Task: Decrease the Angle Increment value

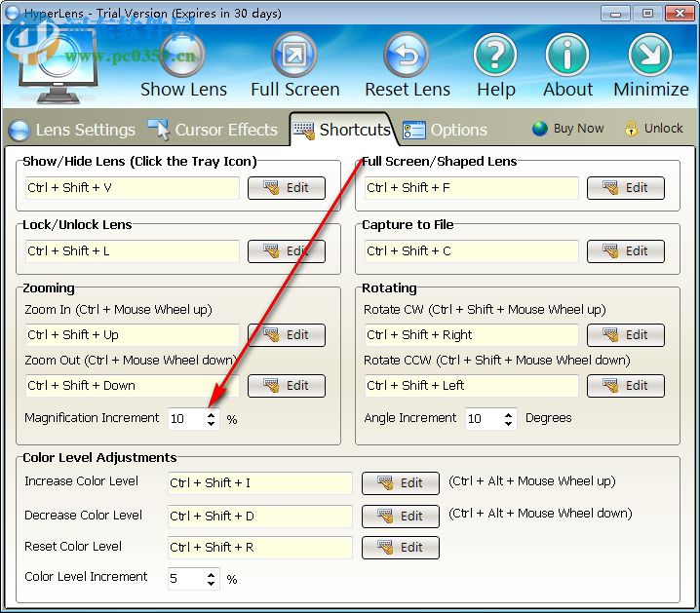Action: [509, 423]
